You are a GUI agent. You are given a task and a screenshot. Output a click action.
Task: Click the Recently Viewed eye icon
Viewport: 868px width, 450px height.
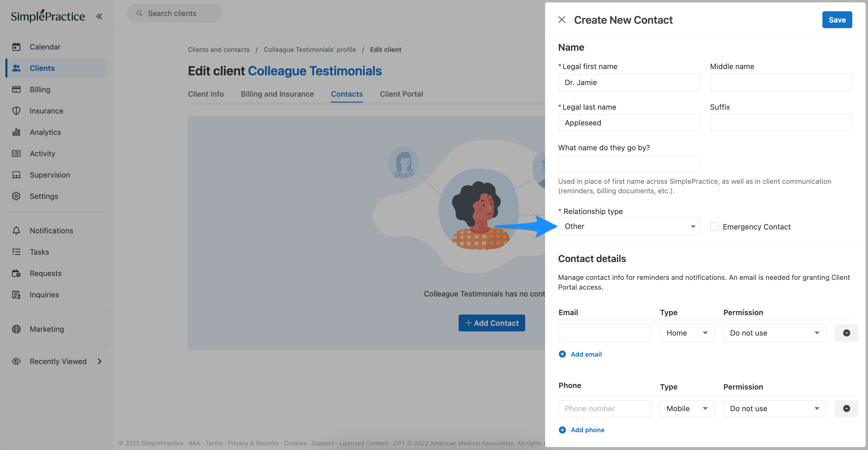pyautogui.click(x=16, y=361)
